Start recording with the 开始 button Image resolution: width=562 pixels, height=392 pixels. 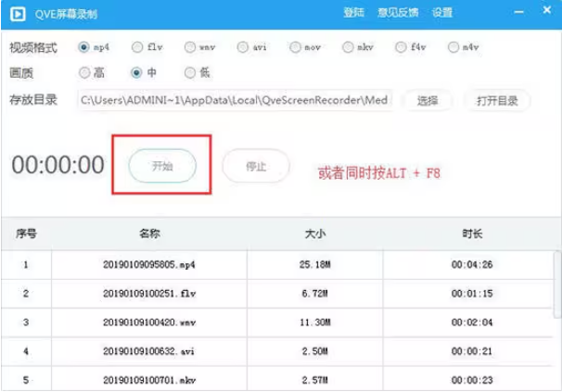162,166
